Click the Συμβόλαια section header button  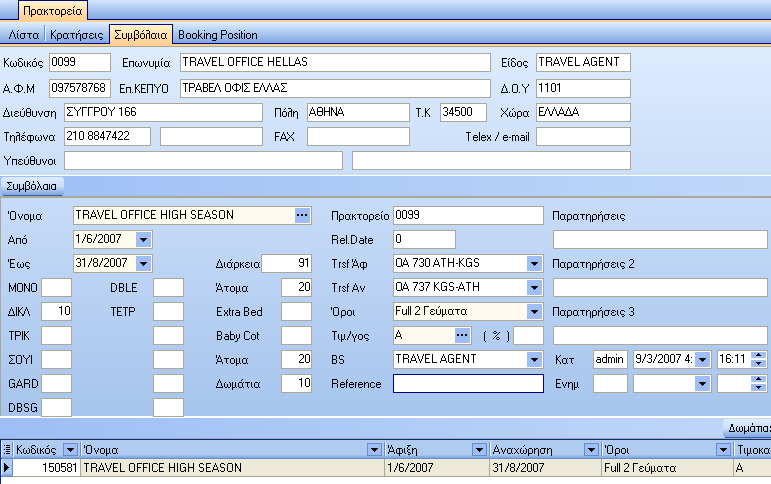tap(31, 186)
